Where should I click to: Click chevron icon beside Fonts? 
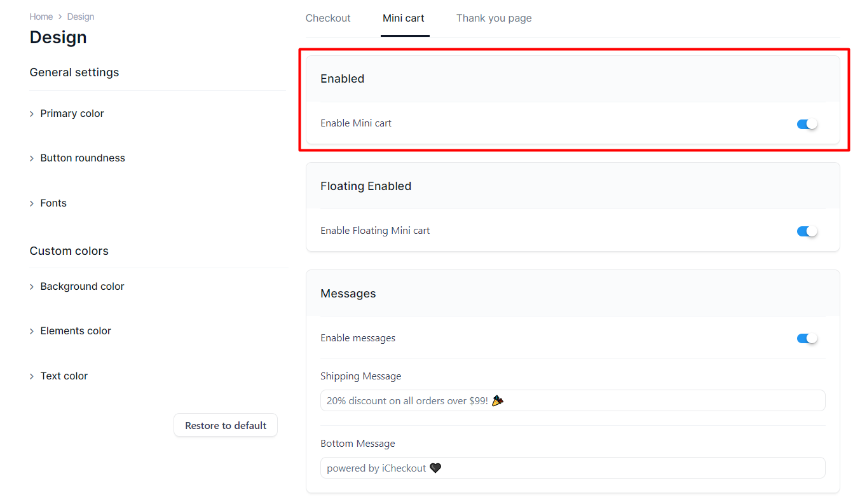coord(32,203)
